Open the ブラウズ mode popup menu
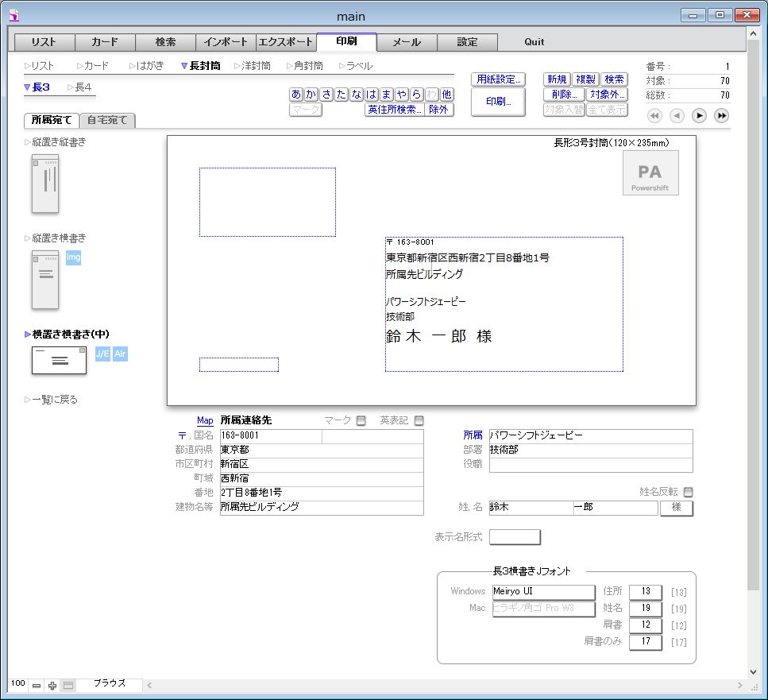 click(110, 683)
